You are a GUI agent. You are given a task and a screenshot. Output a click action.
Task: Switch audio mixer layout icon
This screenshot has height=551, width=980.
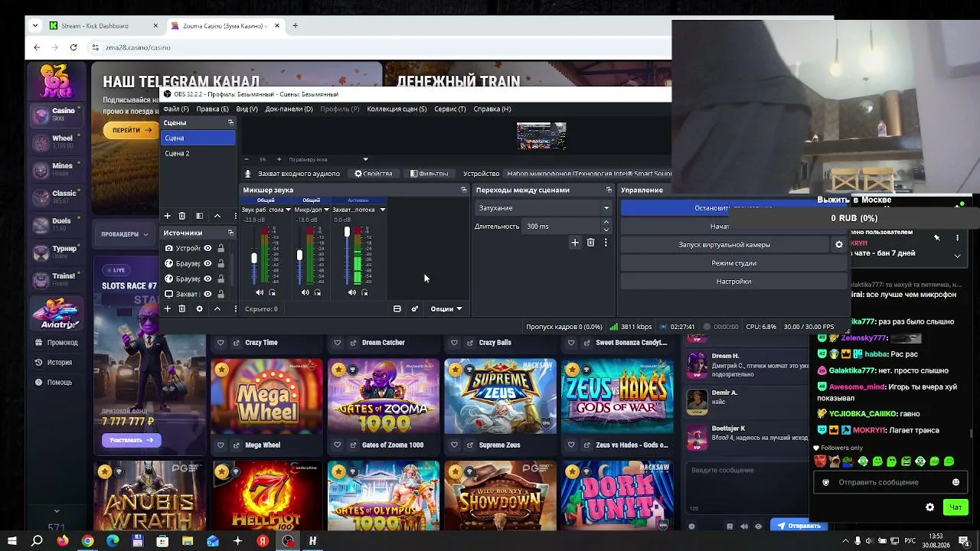click(x=397, y=308)
